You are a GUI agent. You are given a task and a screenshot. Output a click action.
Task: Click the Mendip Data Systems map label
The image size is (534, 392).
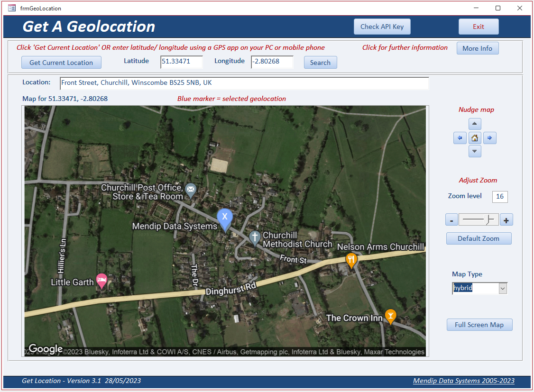click(x=175, y=226)
